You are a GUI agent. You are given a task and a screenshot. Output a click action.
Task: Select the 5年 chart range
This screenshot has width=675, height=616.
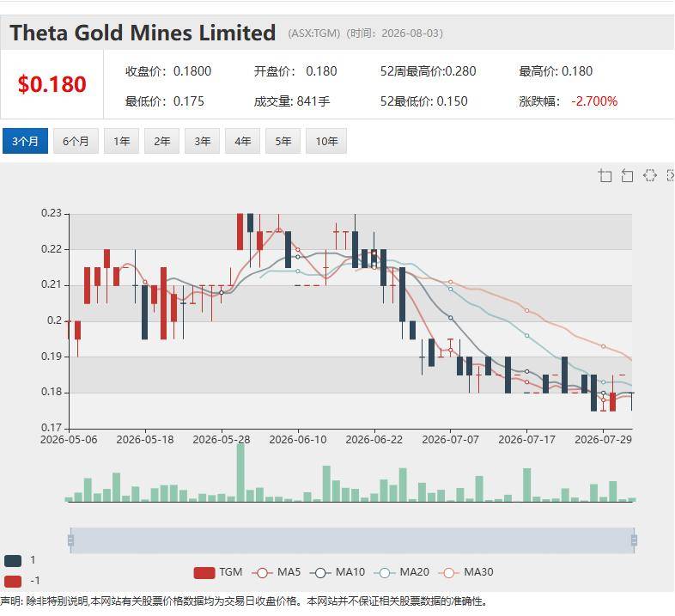pos(283,141)
